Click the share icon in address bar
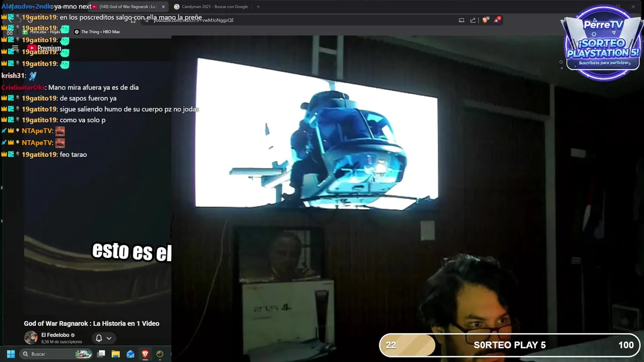 click(x=473, y=20)
